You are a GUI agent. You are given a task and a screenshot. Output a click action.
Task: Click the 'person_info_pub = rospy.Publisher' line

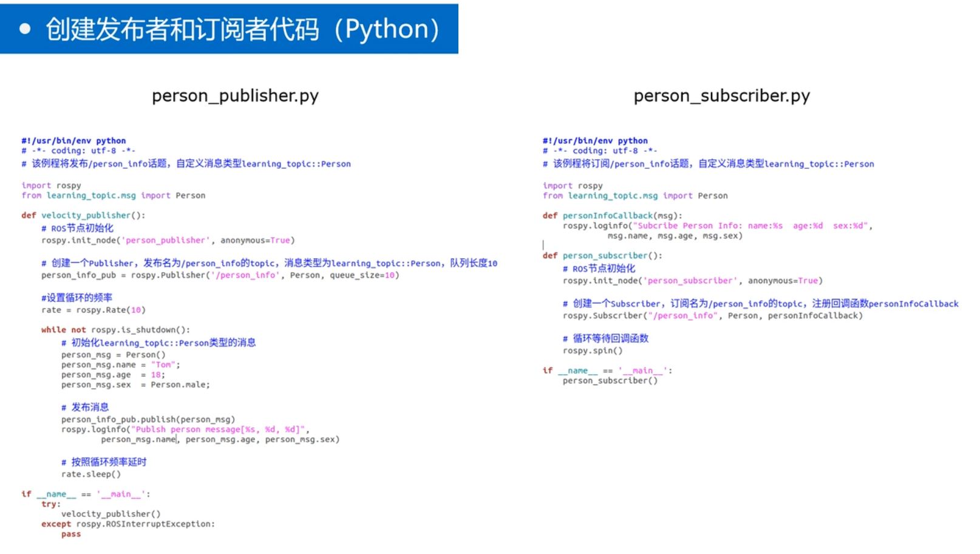(x=220, y=275)
